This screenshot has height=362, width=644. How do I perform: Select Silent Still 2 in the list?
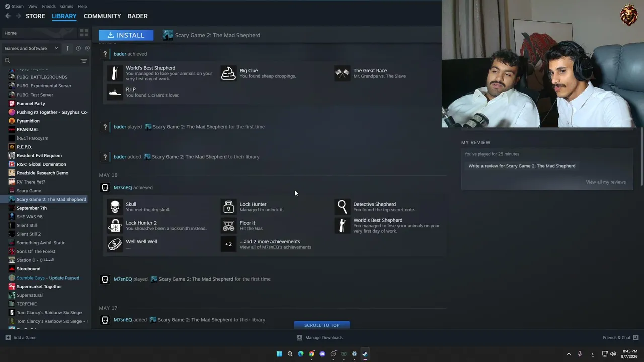pos(29,234)
